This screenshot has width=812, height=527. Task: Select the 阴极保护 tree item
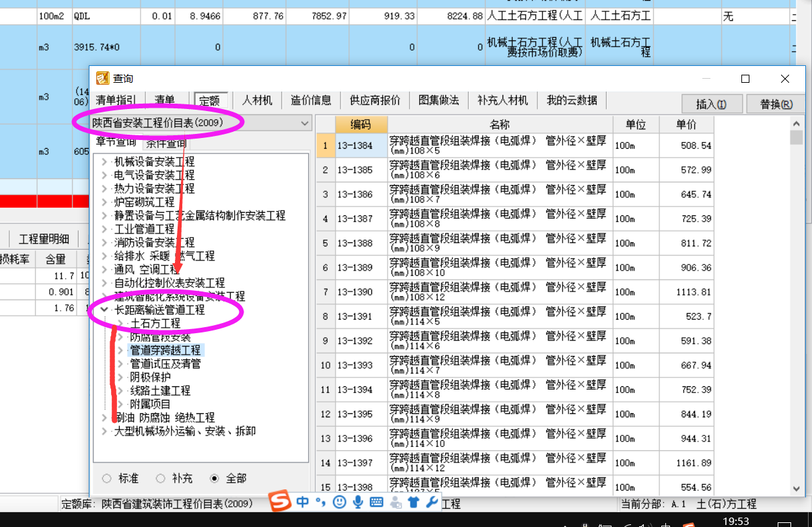150,377
